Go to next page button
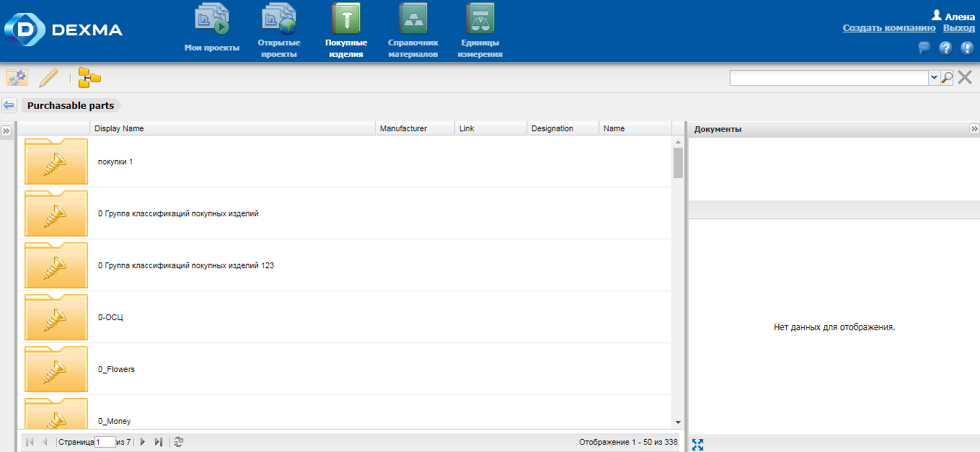 (x=143, y=442)
